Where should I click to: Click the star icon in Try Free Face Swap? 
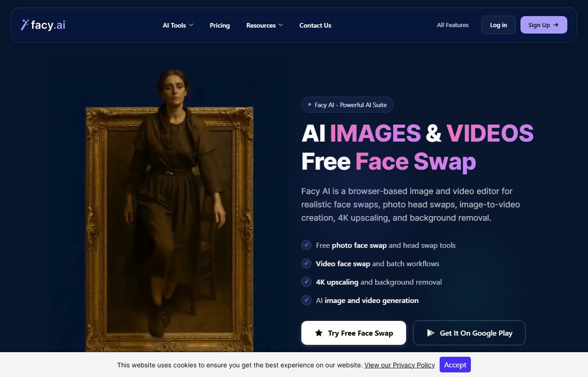pos(319,333)
